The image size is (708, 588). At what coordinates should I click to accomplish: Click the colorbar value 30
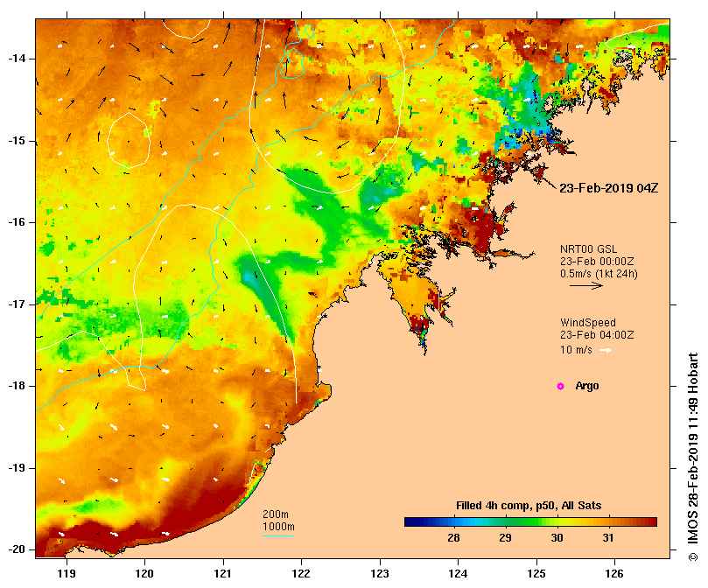(x=557, y=537)
